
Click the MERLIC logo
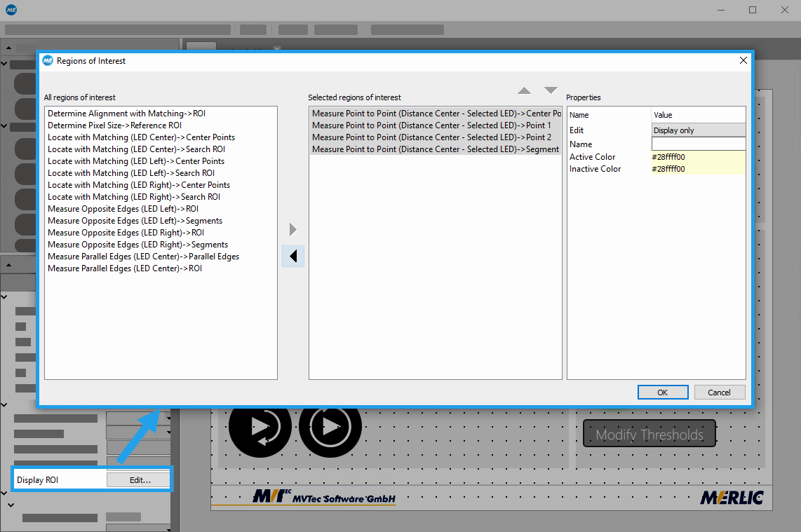pyautogui.click(x=731, y=498)
